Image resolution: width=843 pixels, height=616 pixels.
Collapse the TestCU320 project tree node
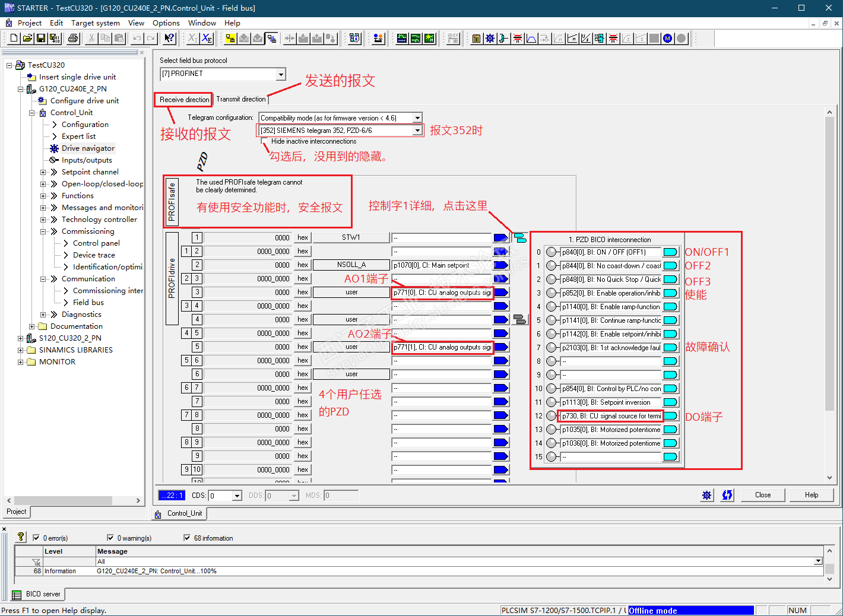tap(9, 65)
